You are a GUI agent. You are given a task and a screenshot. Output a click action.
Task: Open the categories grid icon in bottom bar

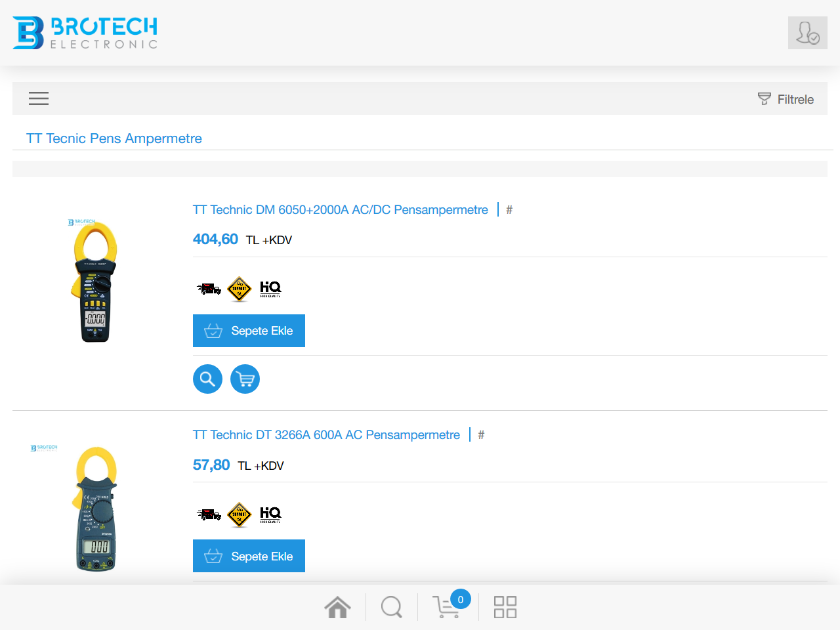[x=505, y=607]
